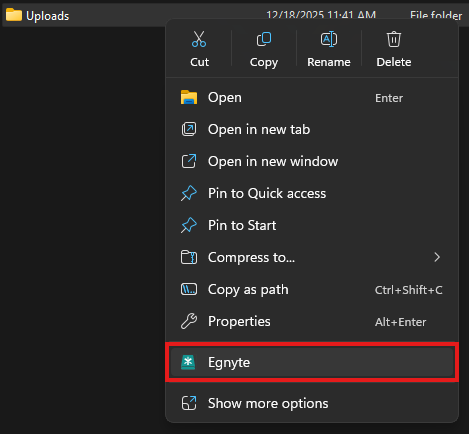Click the green Egnyte logo icon

[x=188, y=362]
